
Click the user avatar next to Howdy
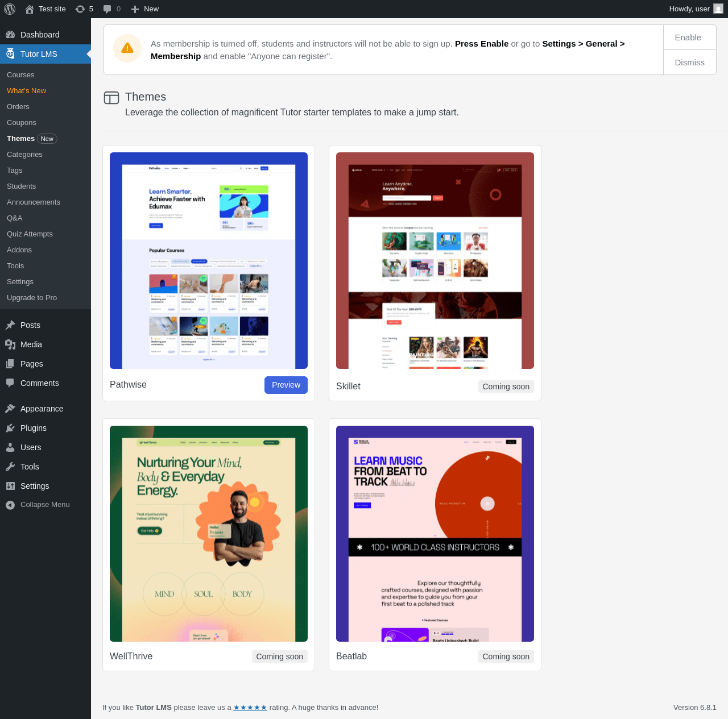click(x=718, y=9)
